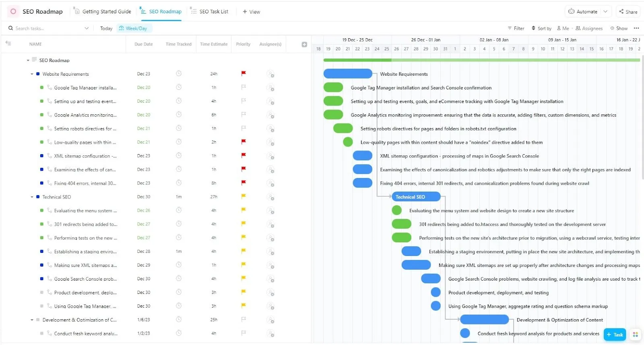Add a new View
The width and height of the screenshot is (644, 345).
(x=251, y=12)
